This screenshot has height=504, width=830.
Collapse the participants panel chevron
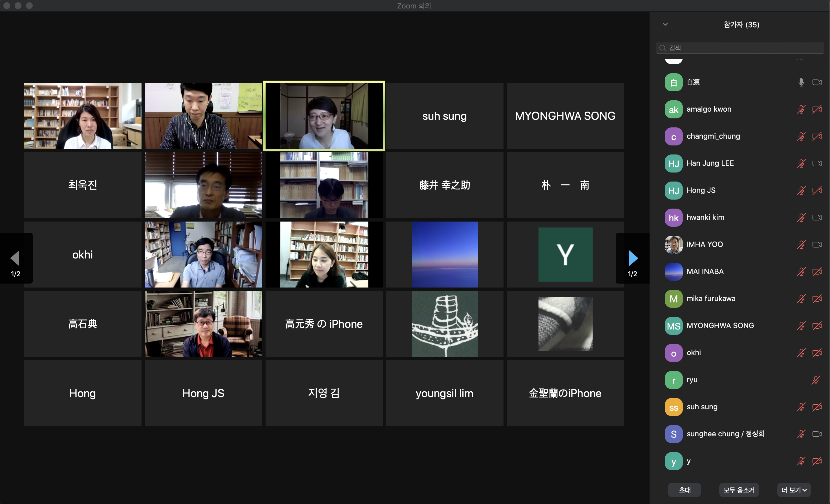coord(665,24)
